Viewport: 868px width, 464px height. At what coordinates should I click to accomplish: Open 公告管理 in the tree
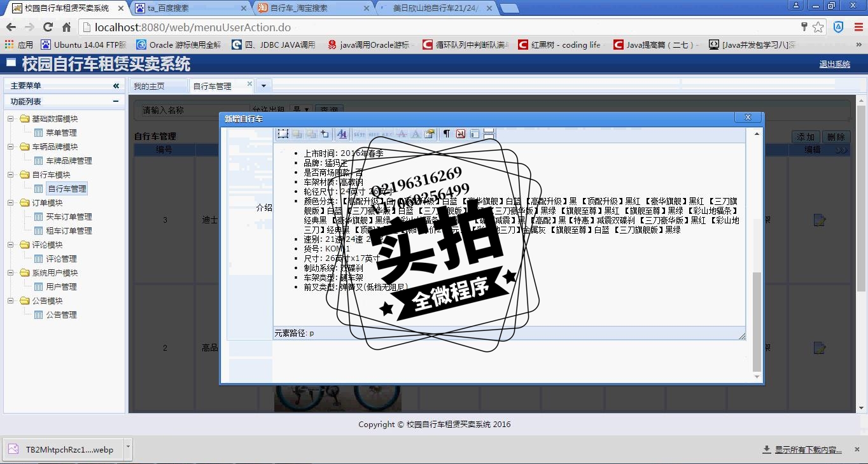(61, 315)
